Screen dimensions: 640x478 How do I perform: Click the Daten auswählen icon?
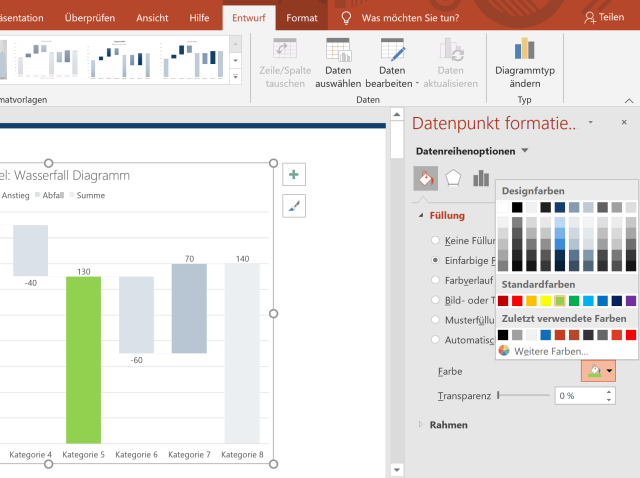click(338, 50)
